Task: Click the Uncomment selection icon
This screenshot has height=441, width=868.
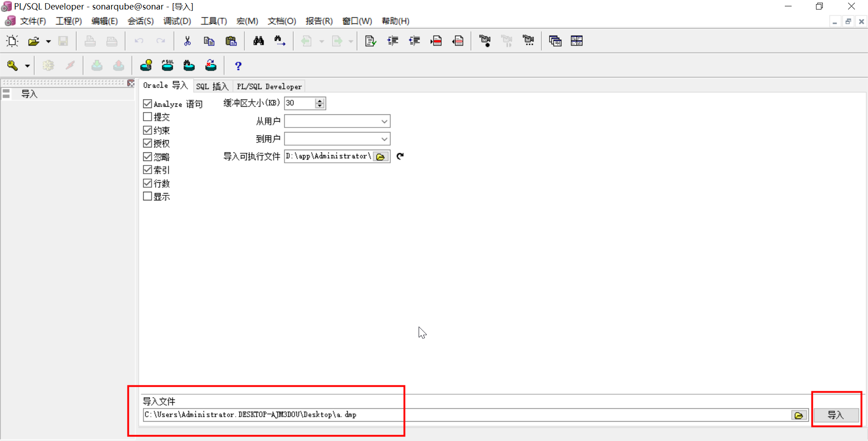Action: 458,41
